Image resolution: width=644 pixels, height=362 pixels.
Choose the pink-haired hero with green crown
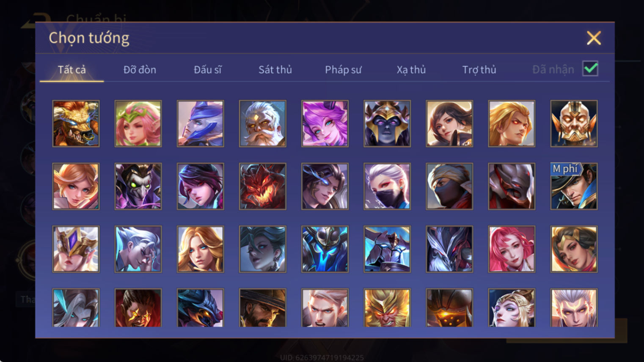pos(138,123)
